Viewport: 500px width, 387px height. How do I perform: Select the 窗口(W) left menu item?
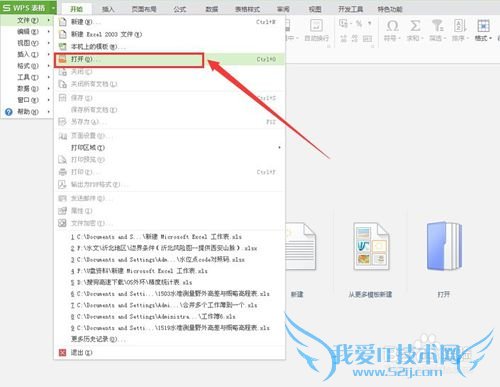click(27, 100)
